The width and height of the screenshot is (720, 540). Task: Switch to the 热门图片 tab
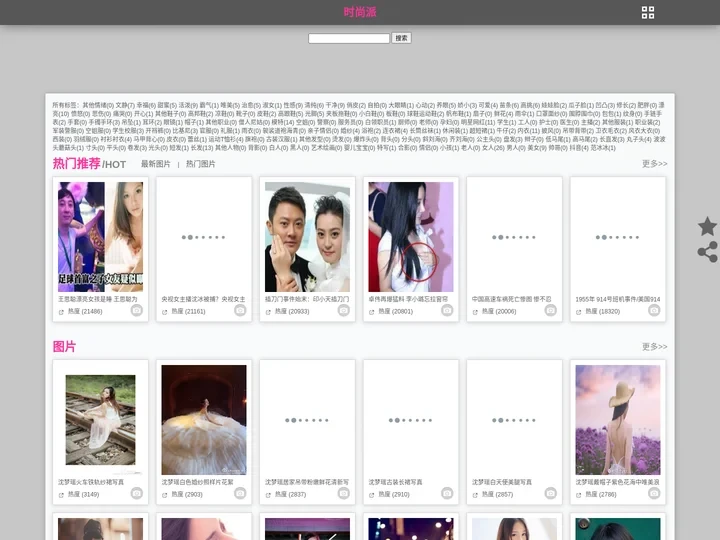tap(201, 164)
